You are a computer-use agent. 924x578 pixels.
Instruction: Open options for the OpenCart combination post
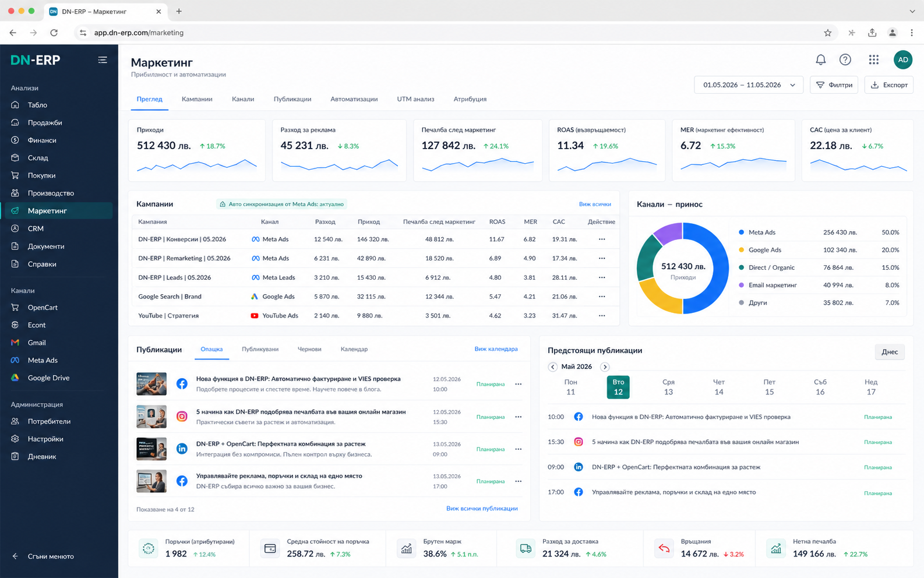(x=518, y=449)
